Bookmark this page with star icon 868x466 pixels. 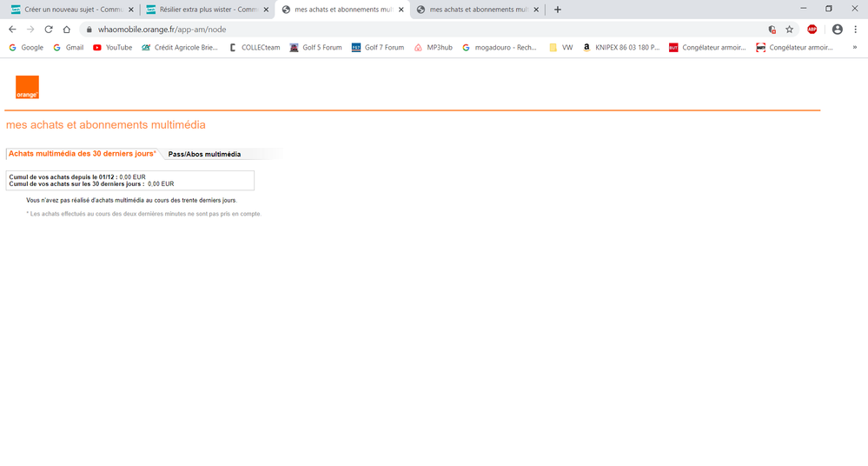(x=790, y=30)
